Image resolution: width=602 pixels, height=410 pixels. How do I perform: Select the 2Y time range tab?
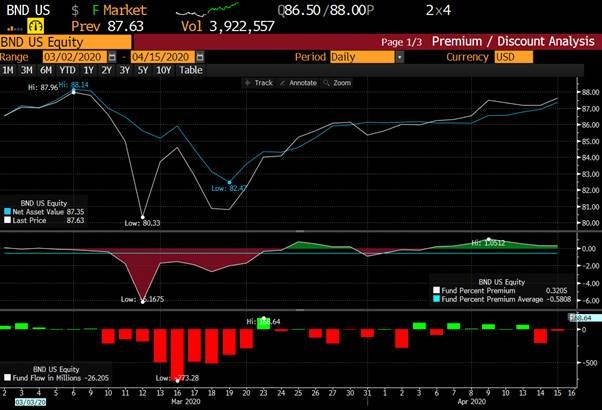[106, 70]
